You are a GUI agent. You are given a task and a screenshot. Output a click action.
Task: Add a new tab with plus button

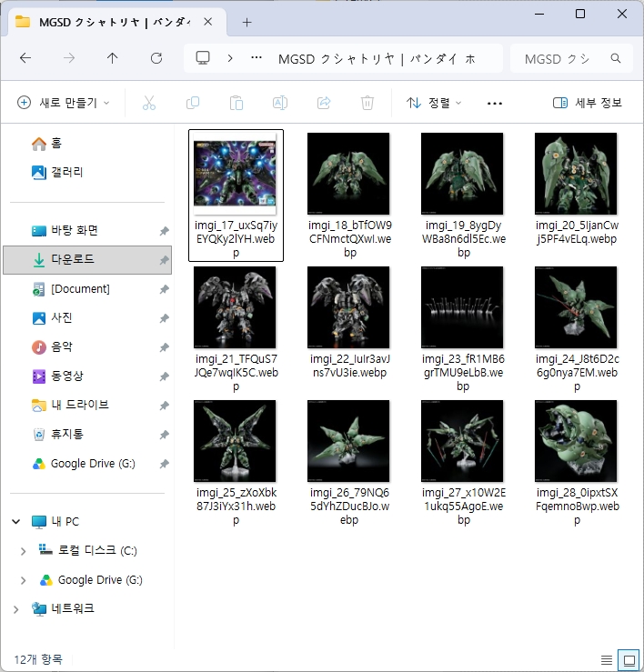(x=247, y=23)
